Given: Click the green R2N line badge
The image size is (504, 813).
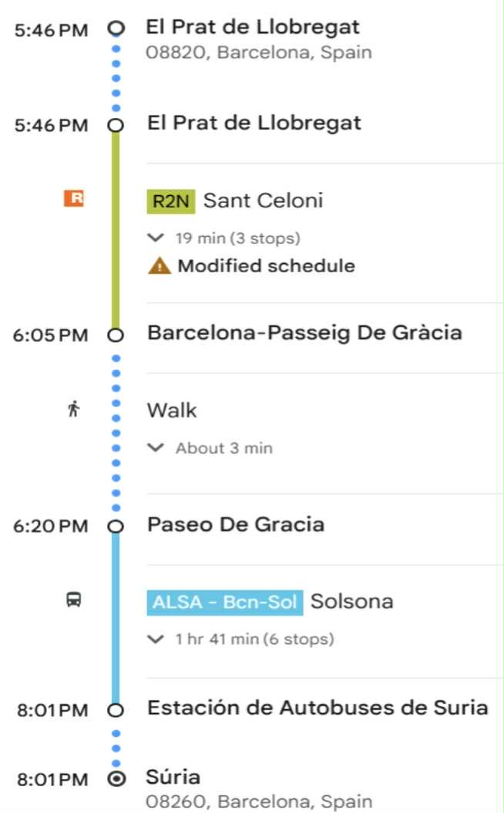Looking at the screenshot, I should [x=171, y=201].
